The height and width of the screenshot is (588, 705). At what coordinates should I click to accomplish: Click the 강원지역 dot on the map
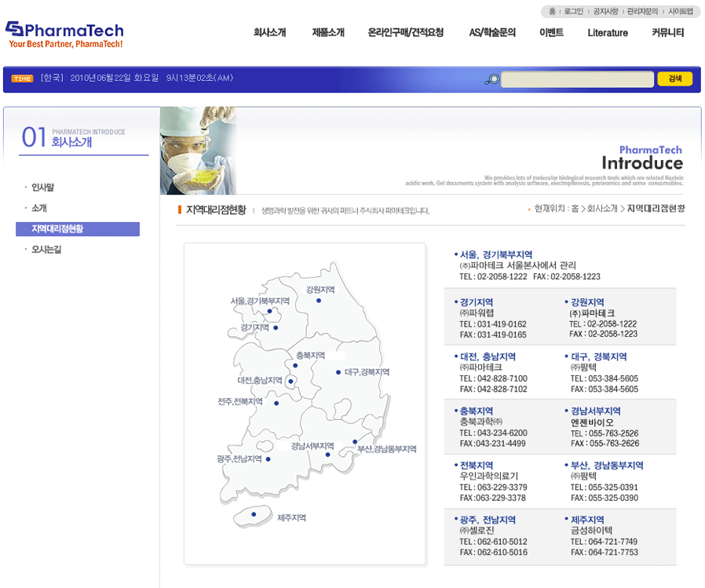pos(319,301)
